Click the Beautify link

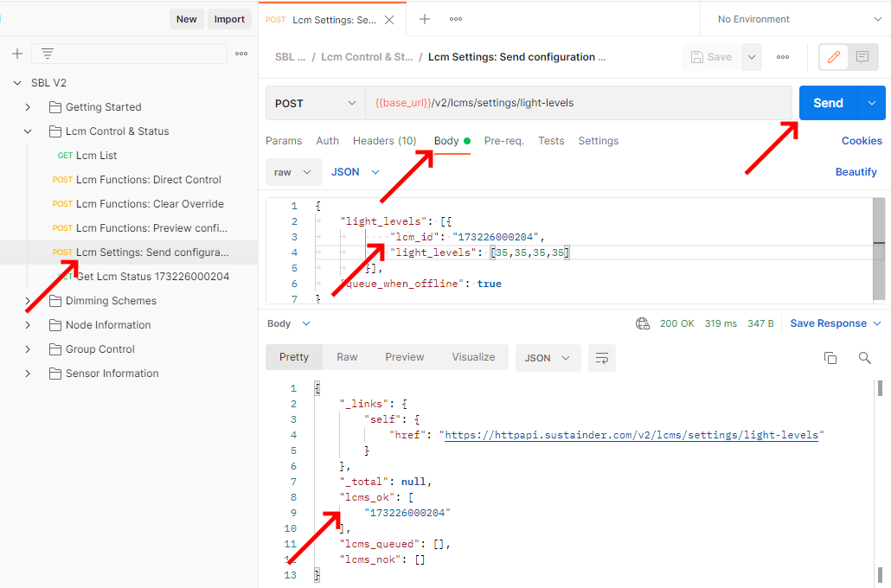pyautogui.click(x=856, y=172)
